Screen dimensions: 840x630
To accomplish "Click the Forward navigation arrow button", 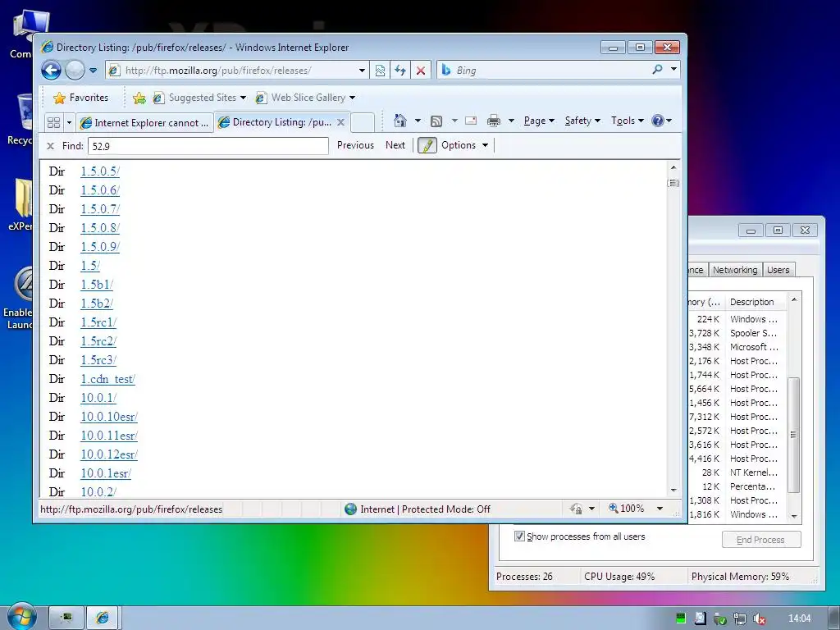I will [x=75, y=71].
